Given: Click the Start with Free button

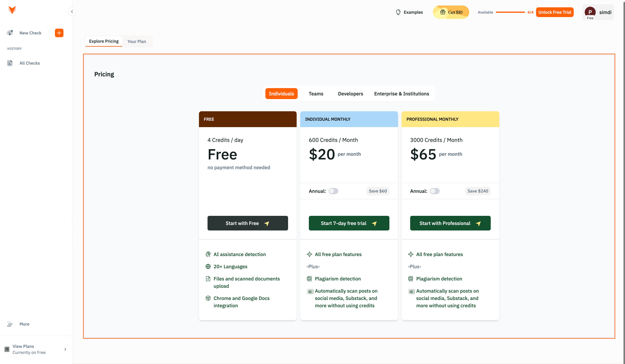Looking at the screenshot, I should tap(248, 223).
